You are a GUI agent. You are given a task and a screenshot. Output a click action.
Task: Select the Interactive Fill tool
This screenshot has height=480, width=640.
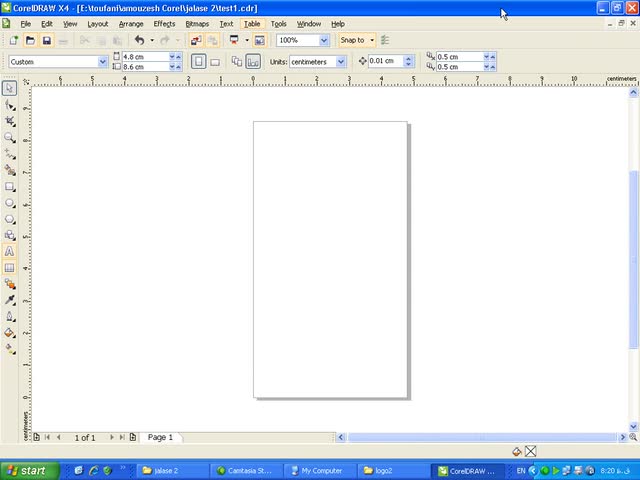[x=9, y=349]
